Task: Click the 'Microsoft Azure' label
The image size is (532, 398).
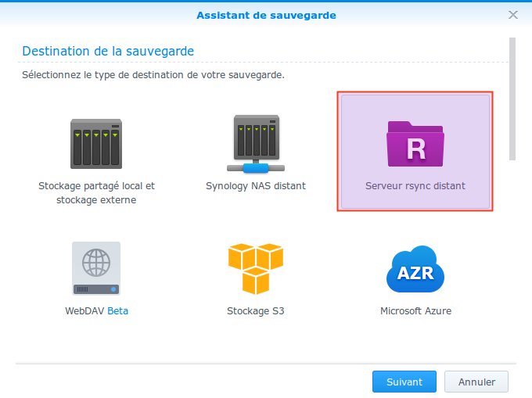Action: [x=415, y=311]
